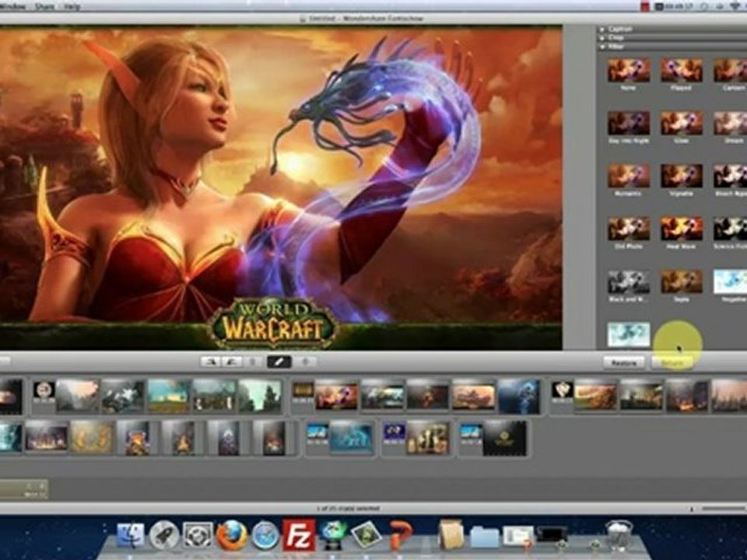Apply the Black and White filter
Viewport: 747px width, 560px height.
tap(629, 282)
